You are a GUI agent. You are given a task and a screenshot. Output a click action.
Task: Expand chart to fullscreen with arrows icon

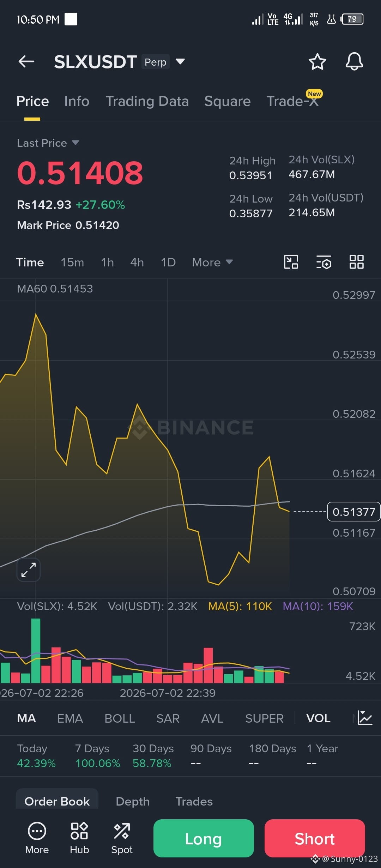[29, 570]
